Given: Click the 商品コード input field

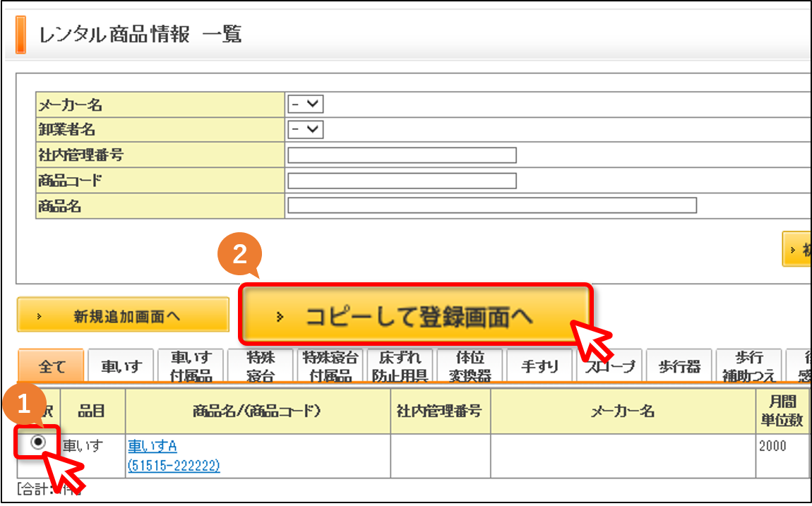Looking at the screenshot, I should [402, 181].
